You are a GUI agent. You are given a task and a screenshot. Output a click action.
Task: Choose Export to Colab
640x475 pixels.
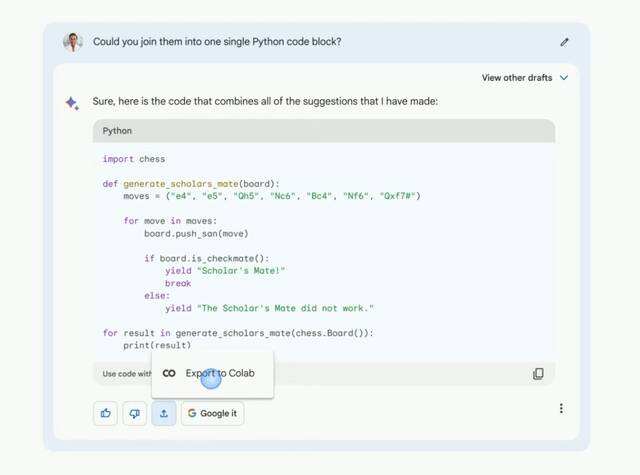click(x=212, y=373)
